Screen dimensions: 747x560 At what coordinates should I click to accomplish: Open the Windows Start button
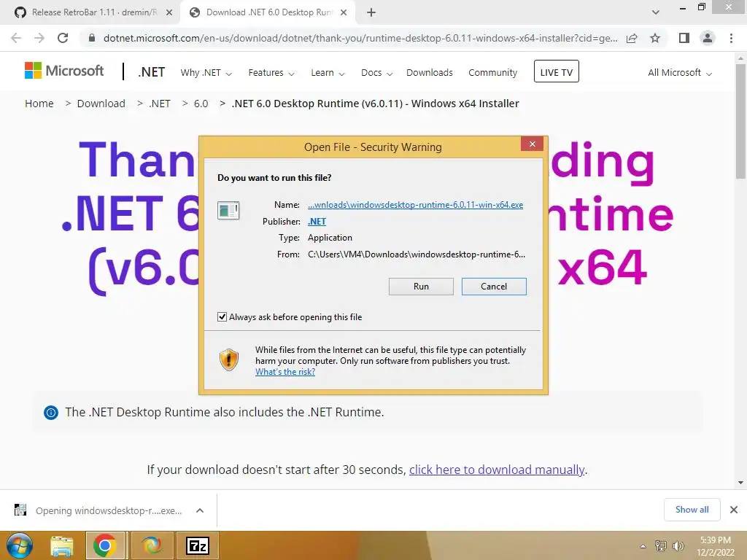click(x=20, y=545)
